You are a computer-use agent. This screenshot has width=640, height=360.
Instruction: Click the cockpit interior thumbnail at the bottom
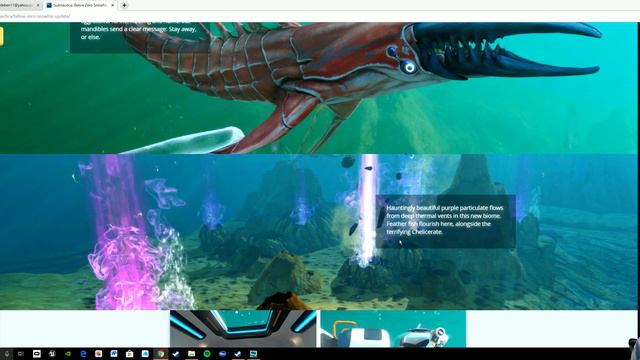[x=243, y=329]
